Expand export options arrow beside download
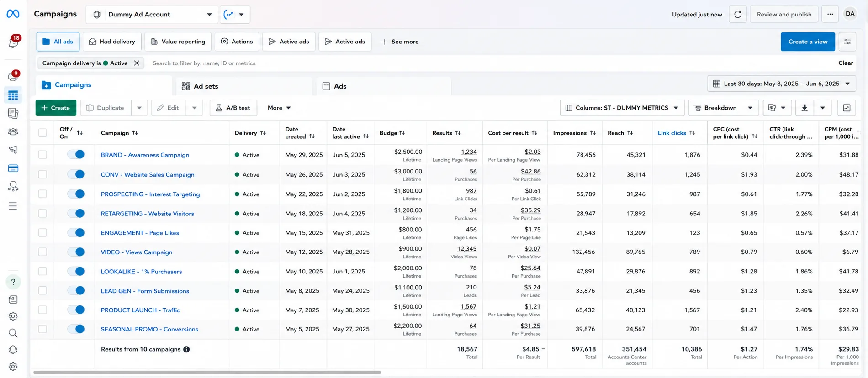The height and width of the screenshot is (378, 868). [x=822, y=108]
